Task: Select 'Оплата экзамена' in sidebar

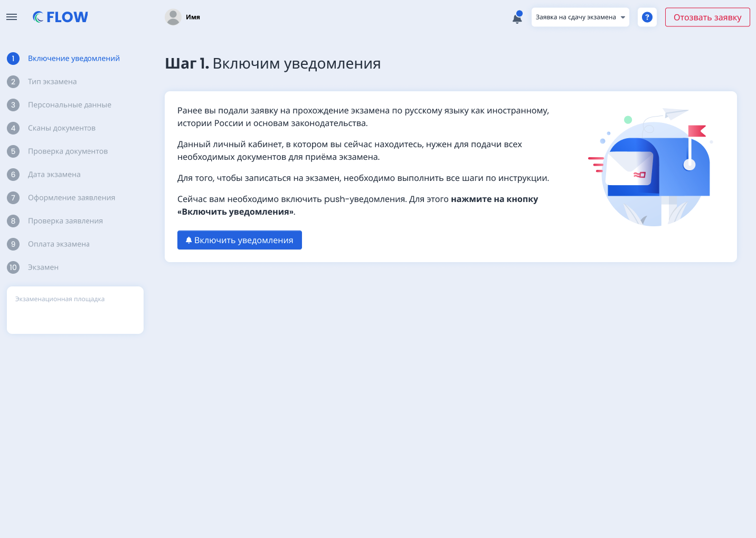Action: (x=59, y=244)
